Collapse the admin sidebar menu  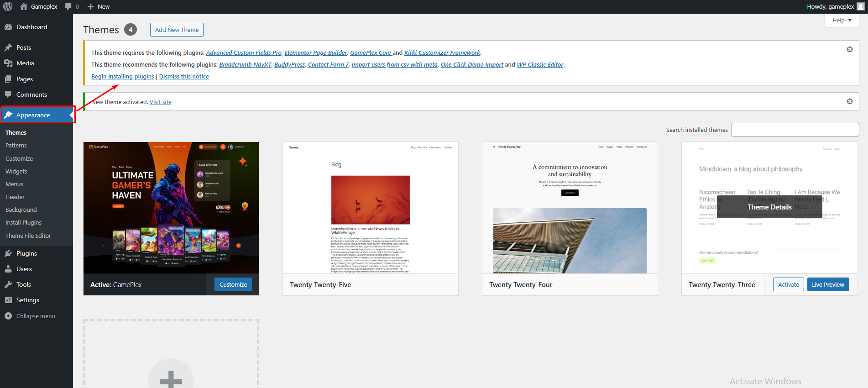tap(30, 316)
